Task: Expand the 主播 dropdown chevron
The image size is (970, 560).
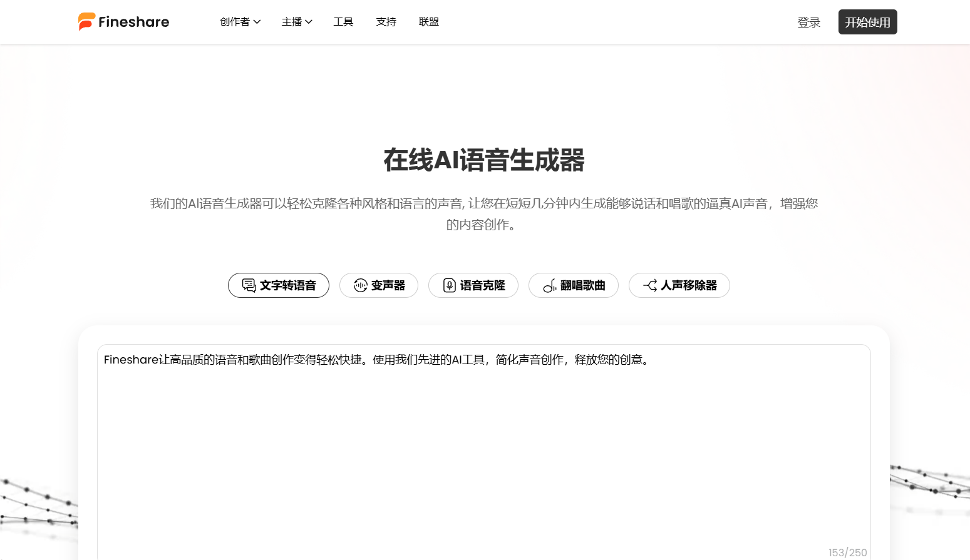Action: click(x=309, y=22)
